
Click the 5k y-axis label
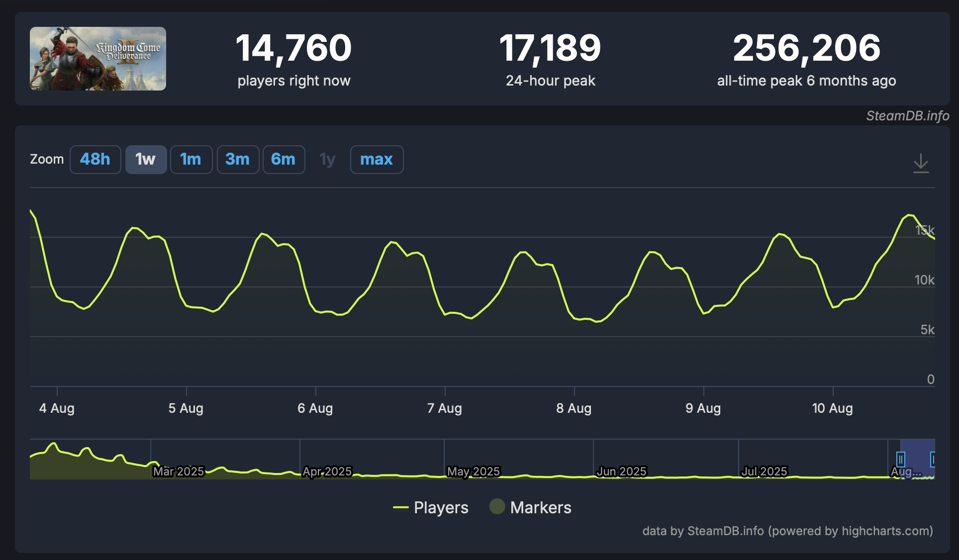(928, 330)
